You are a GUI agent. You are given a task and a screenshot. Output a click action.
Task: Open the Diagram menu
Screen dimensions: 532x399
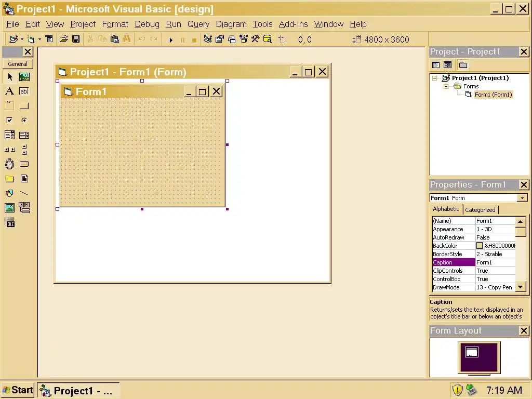point(231,24)
